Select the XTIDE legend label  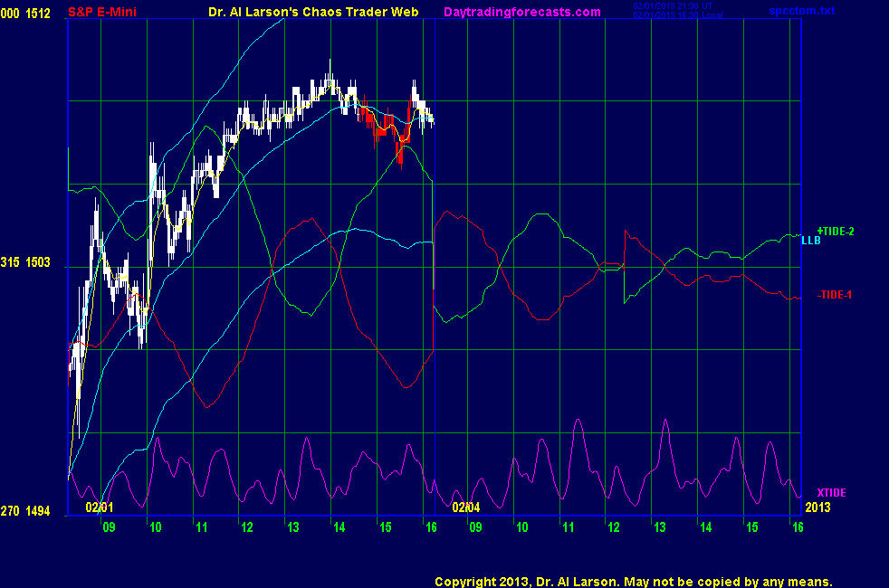click(831, 492)
